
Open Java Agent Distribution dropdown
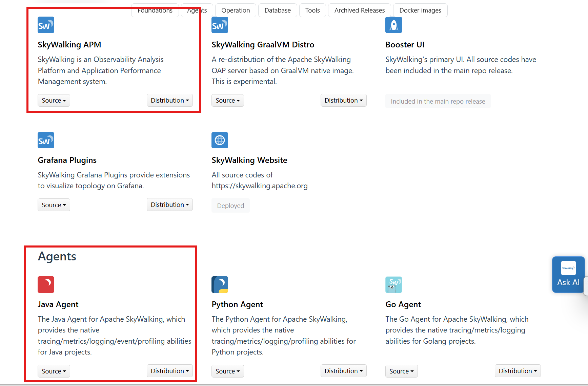point(170,371)
